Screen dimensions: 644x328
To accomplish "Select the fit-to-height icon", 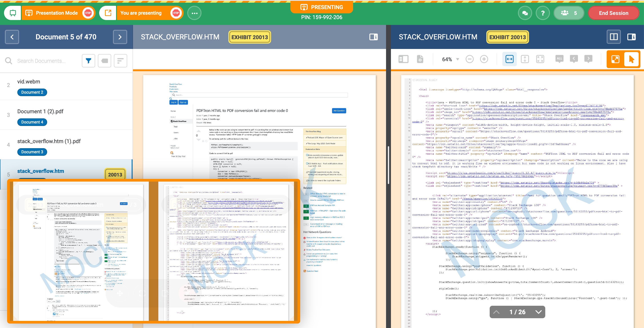I will point(525,59).
